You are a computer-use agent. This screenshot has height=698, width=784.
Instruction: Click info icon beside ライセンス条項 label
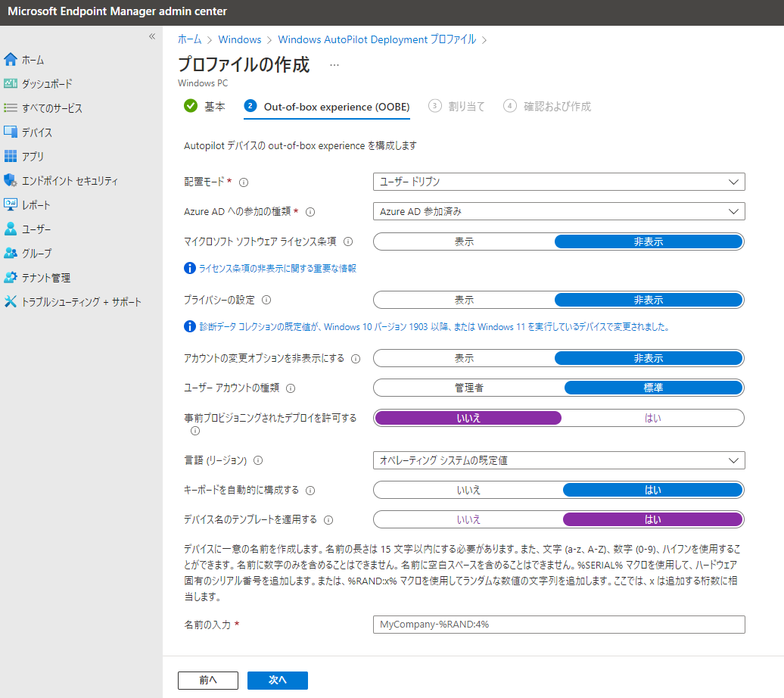pyautogui.click(x=348, y=241)
